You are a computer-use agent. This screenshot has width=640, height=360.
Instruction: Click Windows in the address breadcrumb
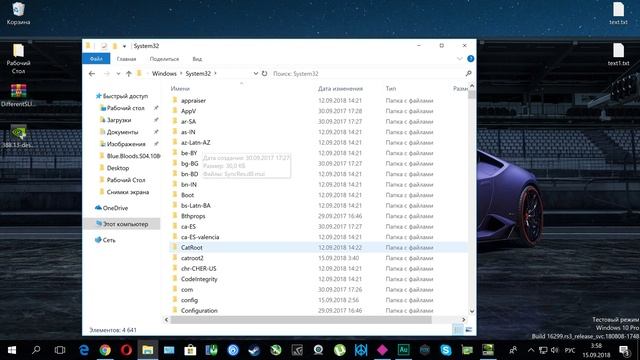click(x=164, y=73)
